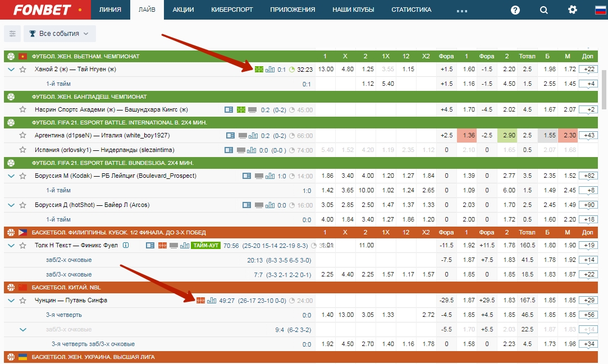The height and width of the screenshot is (364, 608).
Task: Open statistics chart icon for Чунцин match
Action: tap(212, 301)
